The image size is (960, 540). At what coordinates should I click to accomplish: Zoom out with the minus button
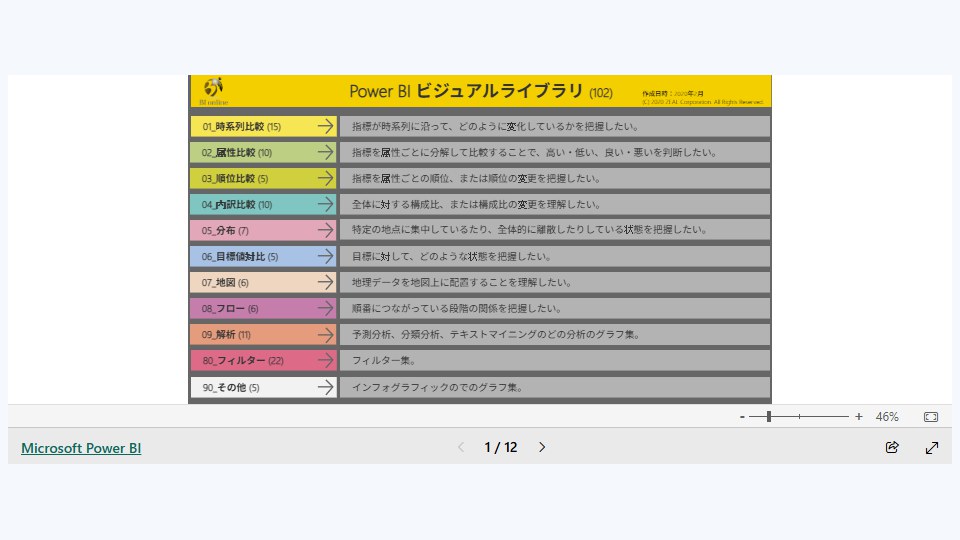coord(742,417)
